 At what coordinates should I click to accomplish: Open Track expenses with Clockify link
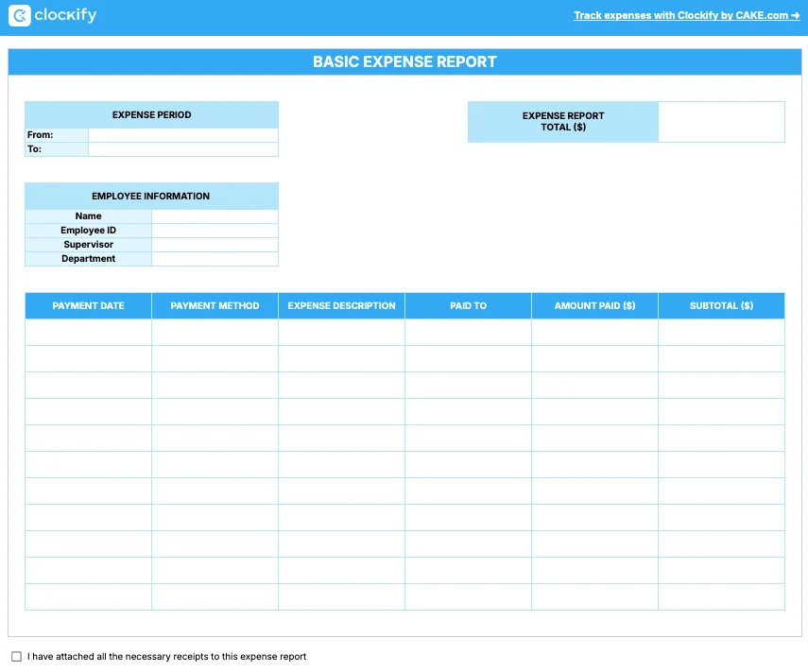point(686,15)
